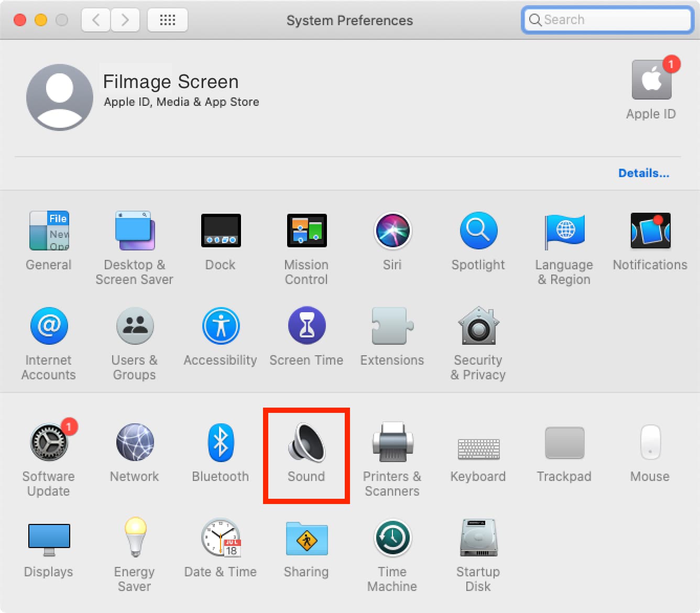The image size is (700, 613).
Task: Click the user profile avatar
Action: 60,97
